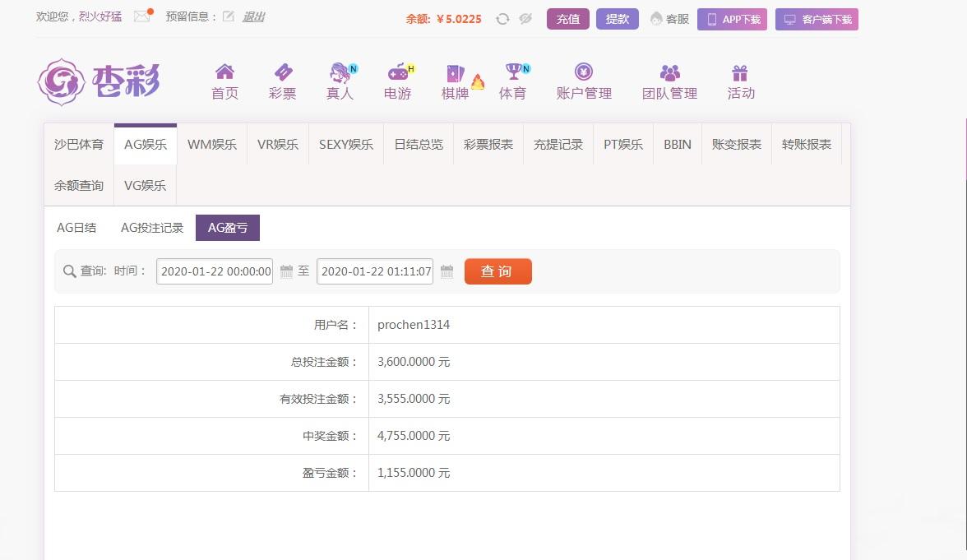Click the balance amount ¥5.0225
The width and height of the screenshot is (967, 560).
[x=459, y=19]
